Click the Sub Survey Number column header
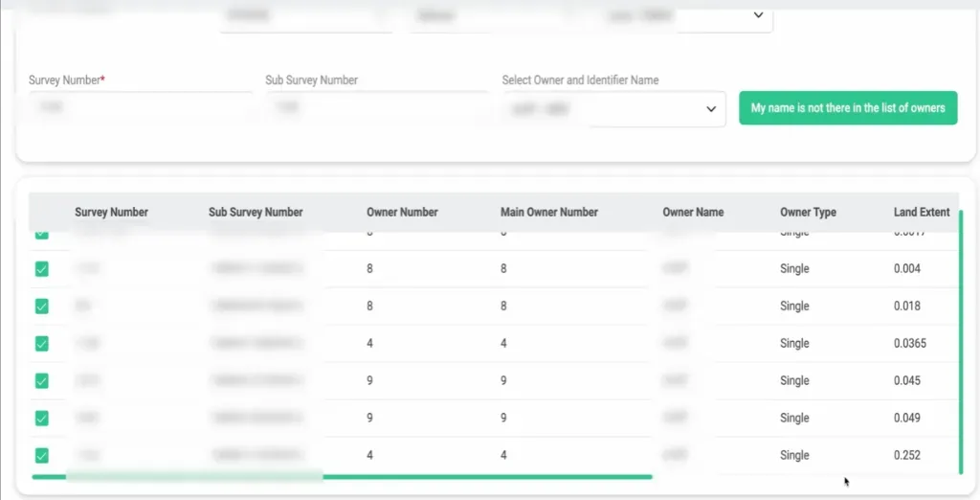 coord(256,212)
